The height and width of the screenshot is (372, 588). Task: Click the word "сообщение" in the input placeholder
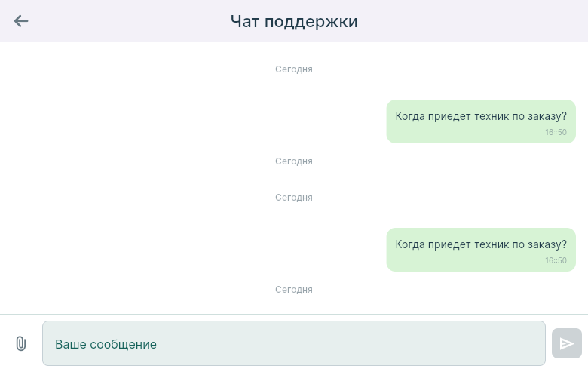[123, 344]
